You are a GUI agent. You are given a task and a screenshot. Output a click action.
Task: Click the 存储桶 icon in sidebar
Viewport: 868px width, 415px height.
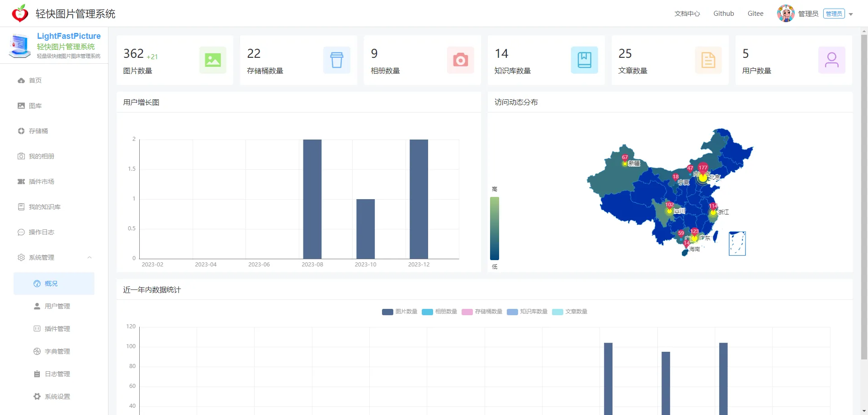(21, 131)
